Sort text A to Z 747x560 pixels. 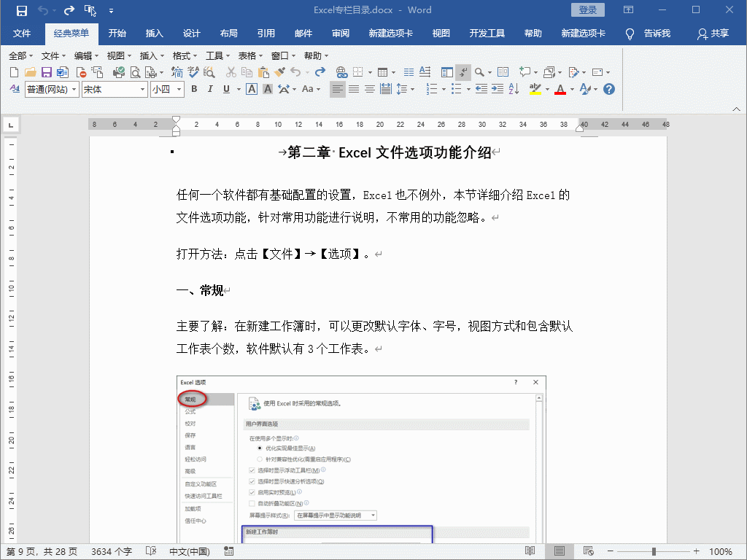pyautogui.click(x=514, y=89)
